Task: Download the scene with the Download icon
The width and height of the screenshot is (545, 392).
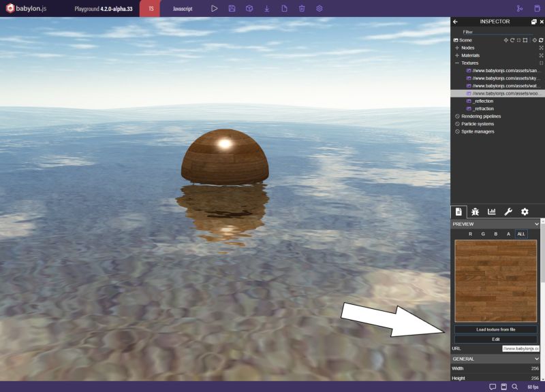Action: click(x=266, y=7)
